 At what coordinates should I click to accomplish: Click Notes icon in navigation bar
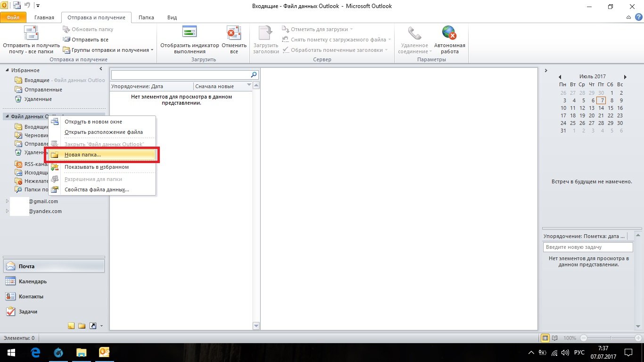tap(71, 326)
